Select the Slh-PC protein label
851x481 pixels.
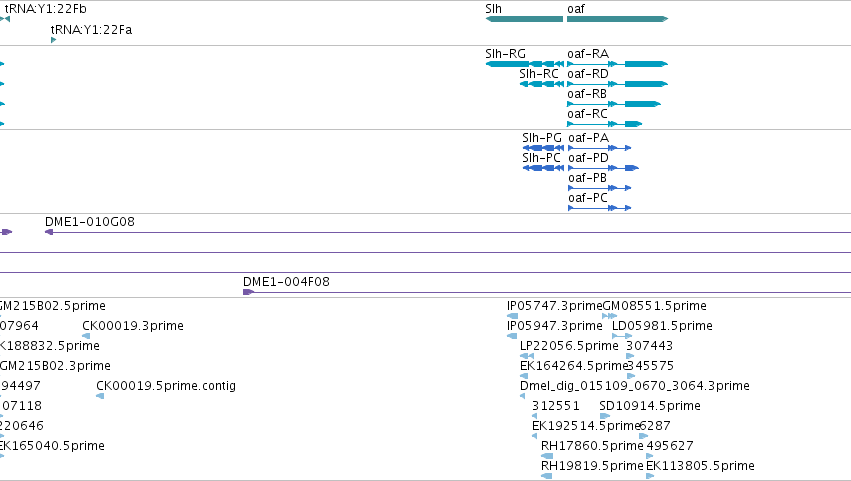(541, 158)
